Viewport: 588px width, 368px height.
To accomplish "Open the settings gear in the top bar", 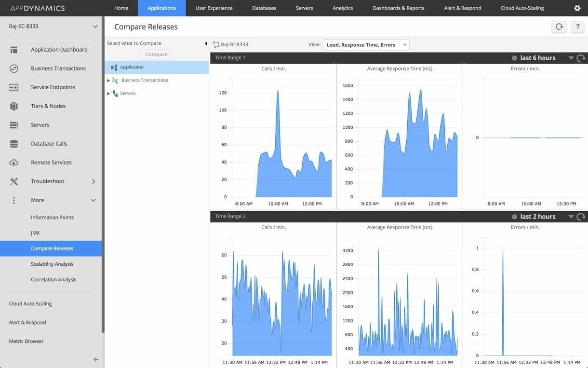I will click(576, 8).
